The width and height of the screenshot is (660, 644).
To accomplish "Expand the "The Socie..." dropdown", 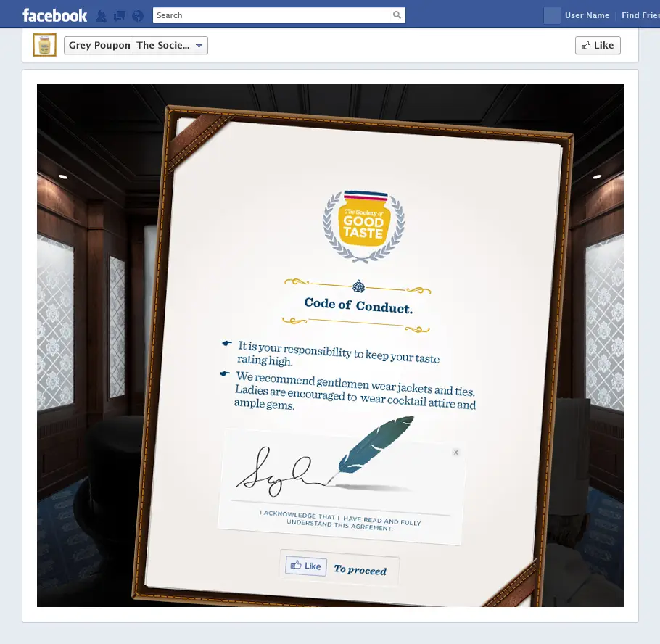I will [x=170, y=45].
